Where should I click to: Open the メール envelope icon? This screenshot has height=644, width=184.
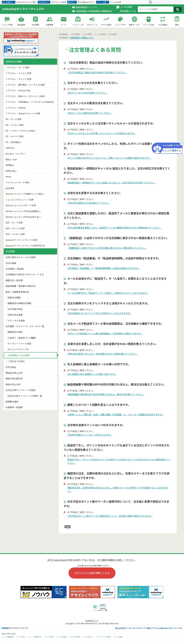(64, 19)
